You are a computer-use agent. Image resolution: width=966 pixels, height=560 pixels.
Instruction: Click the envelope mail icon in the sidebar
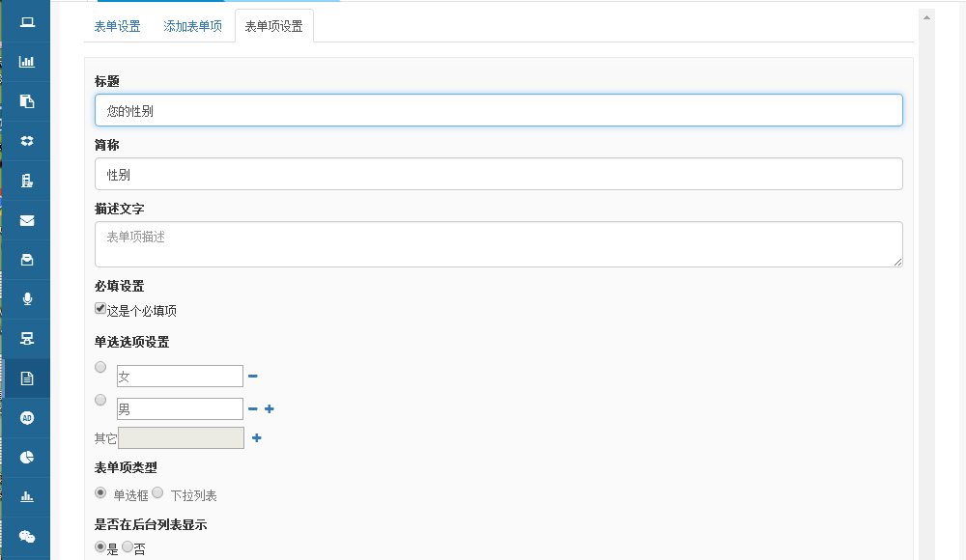[27, 220]
